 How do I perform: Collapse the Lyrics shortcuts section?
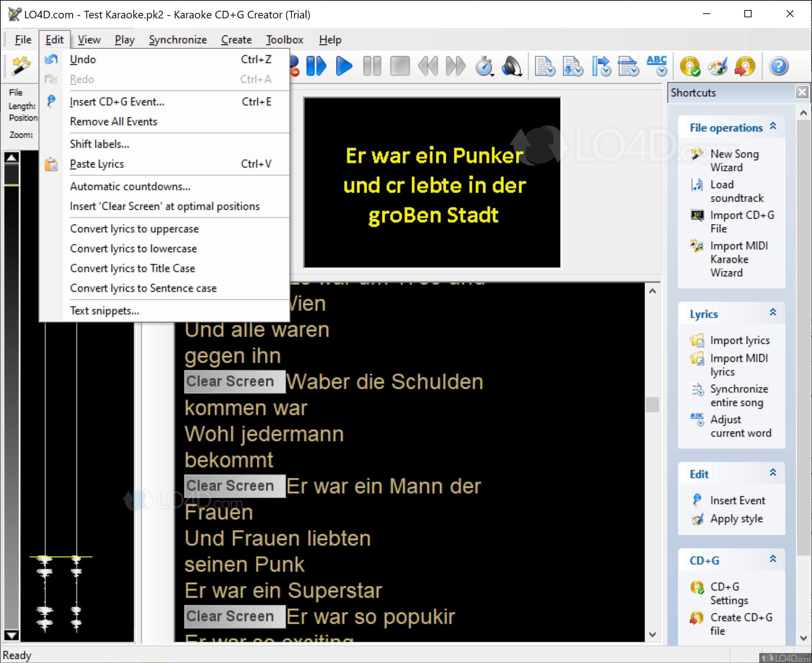[774, 312]
